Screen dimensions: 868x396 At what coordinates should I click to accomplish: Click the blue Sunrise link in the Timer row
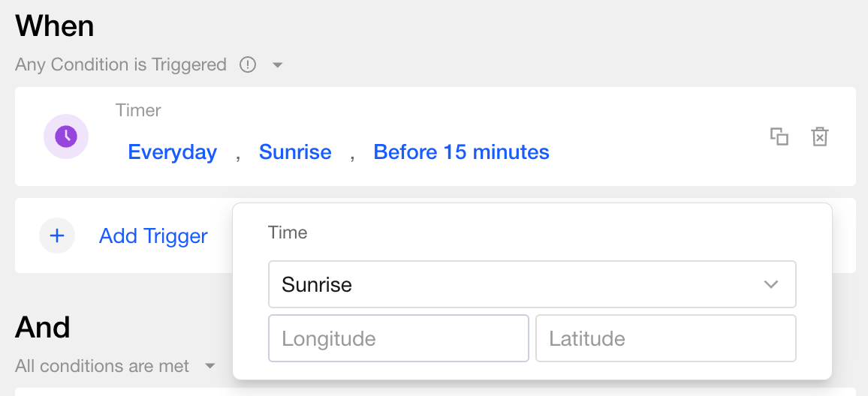[295, 152]
